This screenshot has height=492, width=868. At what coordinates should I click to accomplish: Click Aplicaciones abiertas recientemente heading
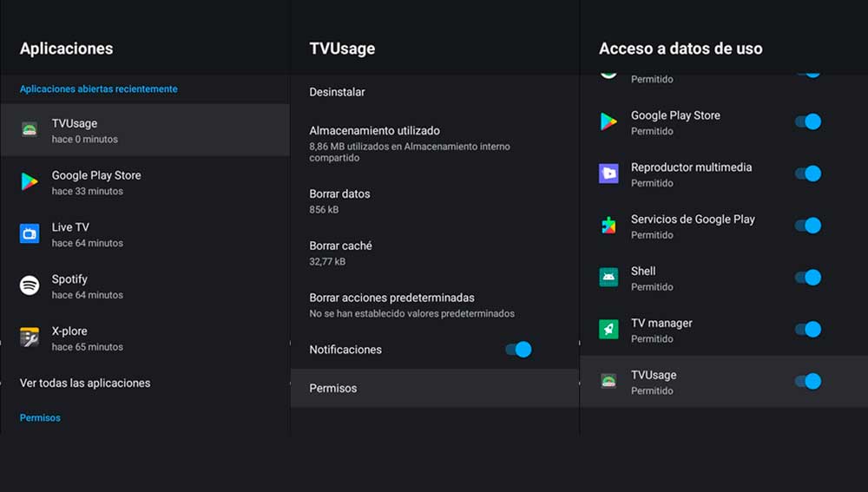tap(99, 89)
